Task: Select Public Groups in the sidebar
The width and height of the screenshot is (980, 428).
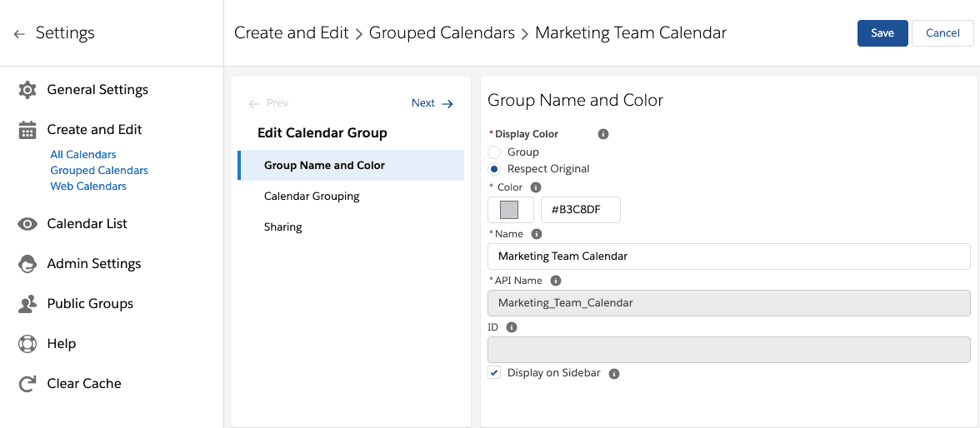Action: click(x=90, y=304)
